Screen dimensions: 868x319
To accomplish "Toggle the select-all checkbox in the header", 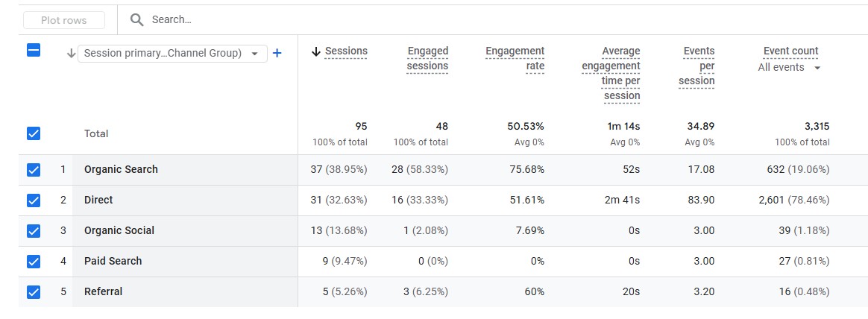I will 34,51.
